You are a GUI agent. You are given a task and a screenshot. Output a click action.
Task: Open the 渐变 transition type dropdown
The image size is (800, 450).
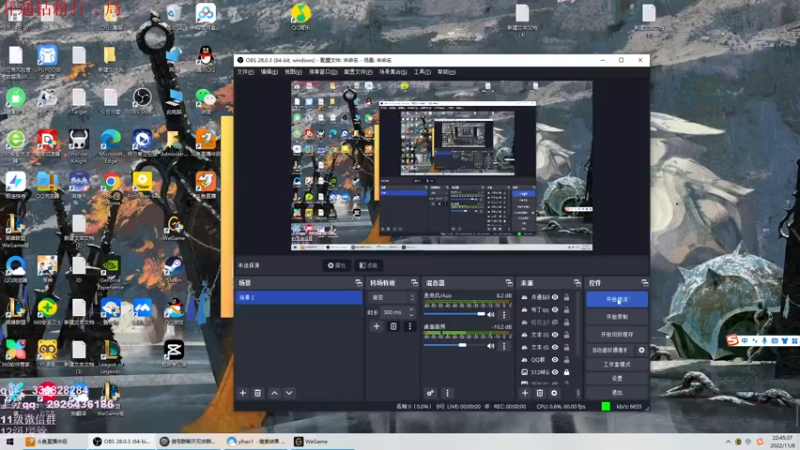click(x=393, y=297)
